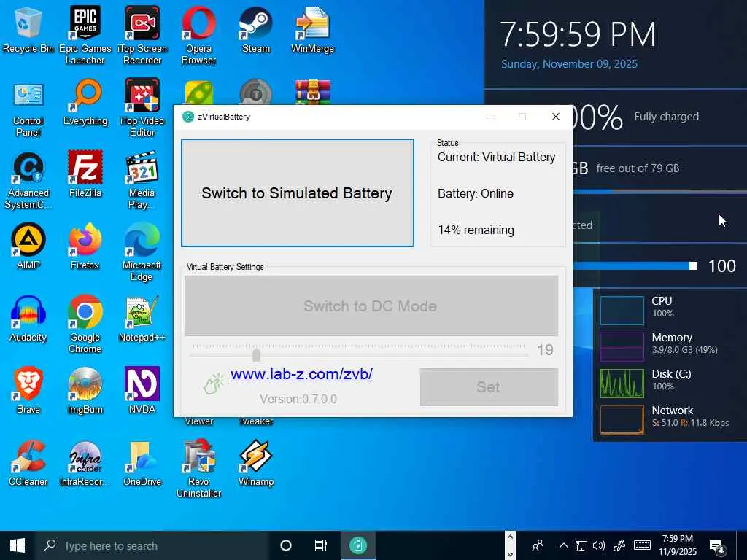Select the Google Chrome desktop icon
747x560 pixels.
click(x=85, y=324)
